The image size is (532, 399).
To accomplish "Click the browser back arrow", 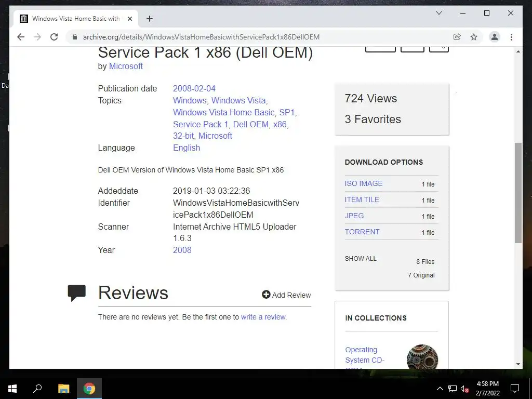I will 21,37.
